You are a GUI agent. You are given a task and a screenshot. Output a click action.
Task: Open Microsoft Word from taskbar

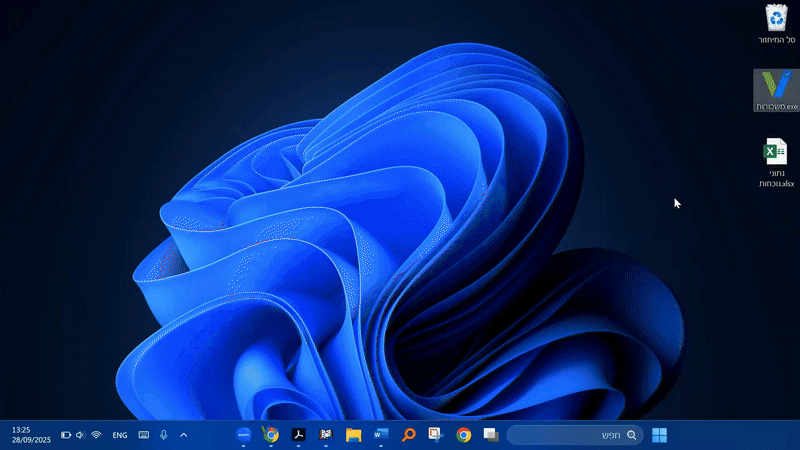(381, 435)
